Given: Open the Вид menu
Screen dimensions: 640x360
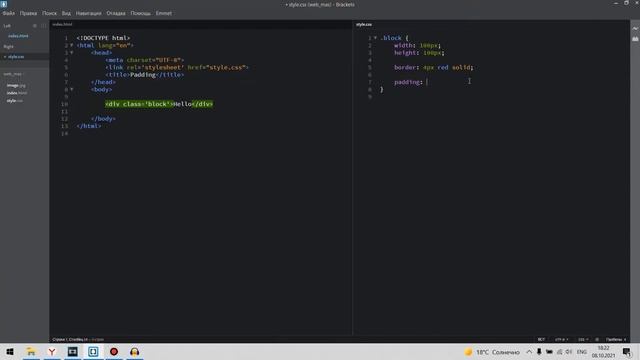Looking at the screenshot, I should [x=66, y=13].
